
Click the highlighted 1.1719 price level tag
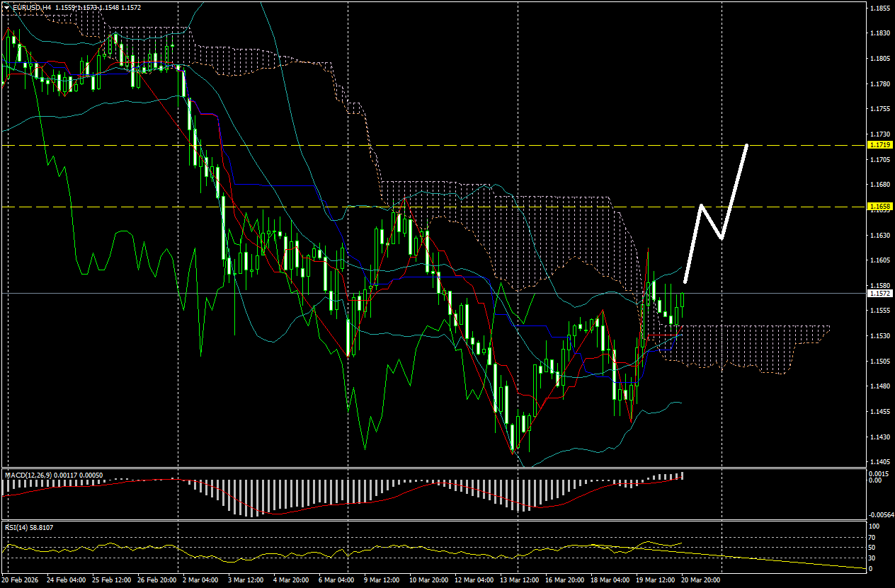pos(879,144)
